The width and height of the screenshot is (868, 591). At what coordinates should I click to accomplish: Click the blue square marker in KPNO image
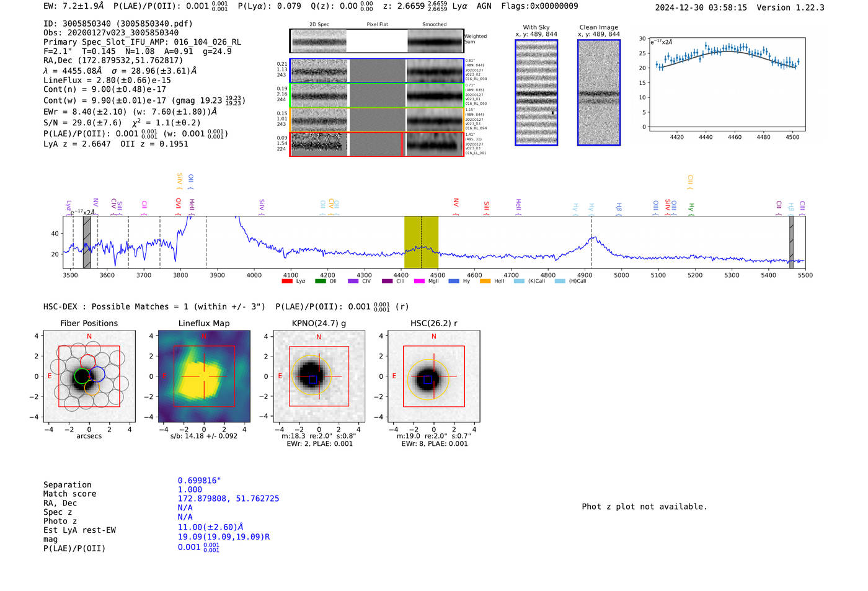tap(312, 380)
